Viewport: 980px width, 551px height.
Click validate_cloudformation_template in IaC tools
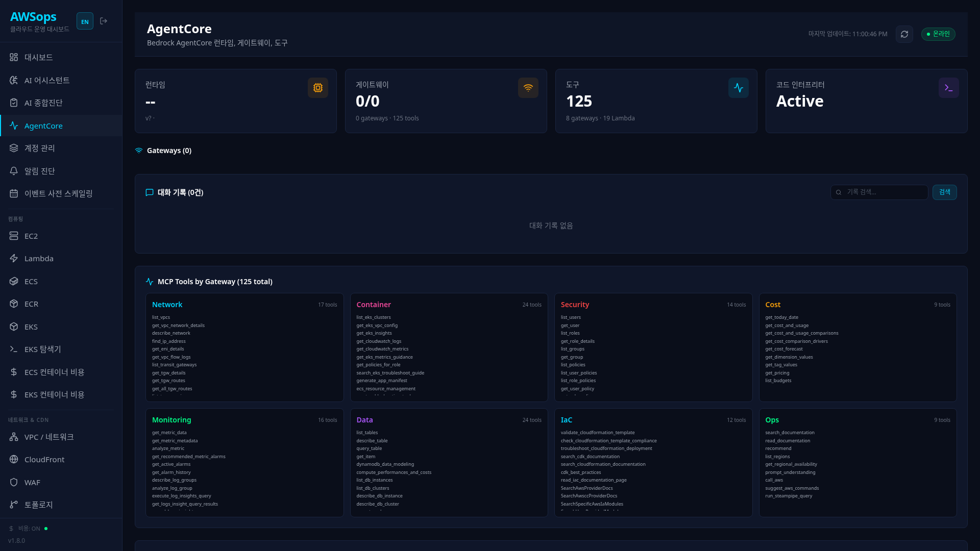point(598,433)
